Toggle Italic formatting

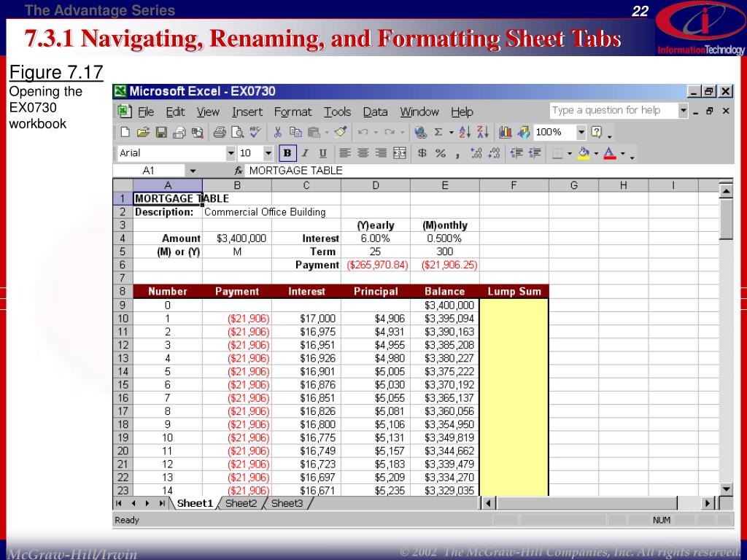point(306,153)
